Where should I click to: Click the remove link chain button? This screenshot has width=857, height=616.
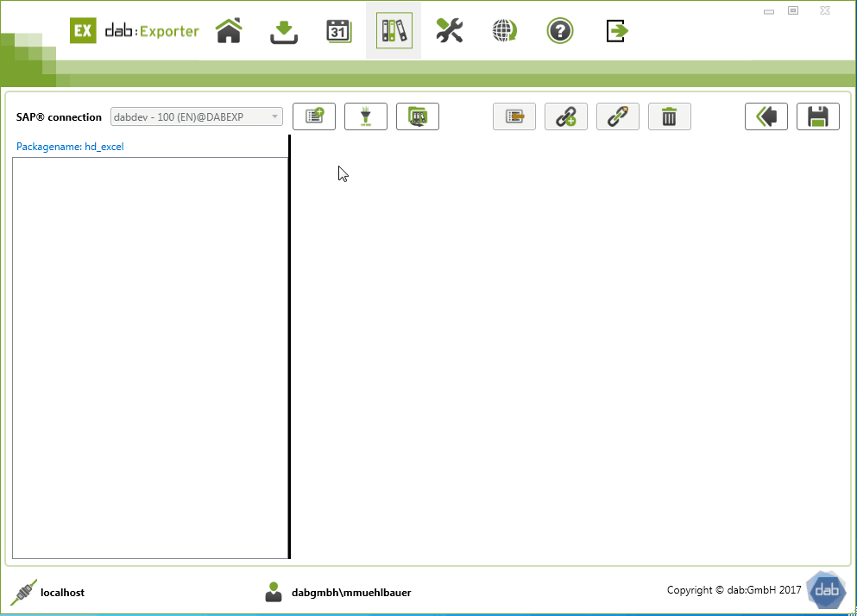pos(618,116)
